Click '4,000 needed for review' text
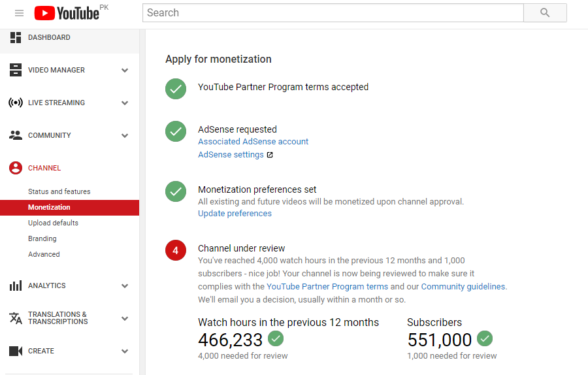Screen dimensions: 588x375 pyautogui.click(x=243, y=356)
